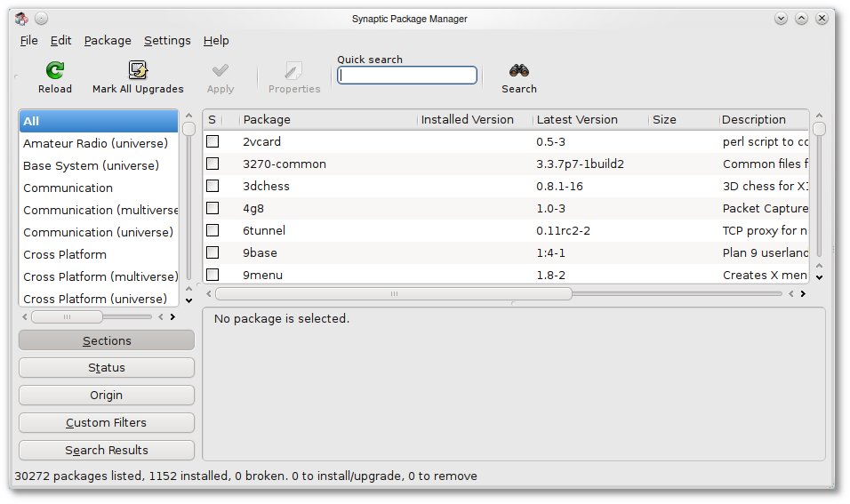850x504 pixels.
Task: Open the Package menu
Action: [108, 41]
